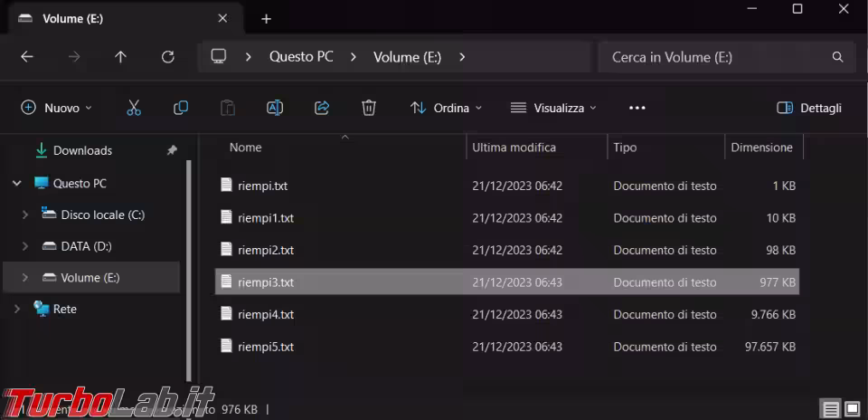Expand Disco locale (C:) node
This screenshot has width=868, height=420.
[x=25, y=215]
